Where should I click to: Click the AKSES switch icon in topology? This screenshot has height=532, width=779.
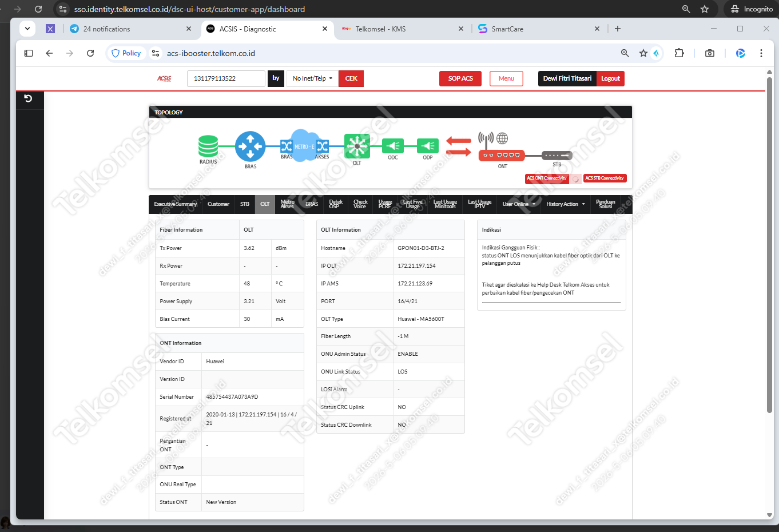323,146
